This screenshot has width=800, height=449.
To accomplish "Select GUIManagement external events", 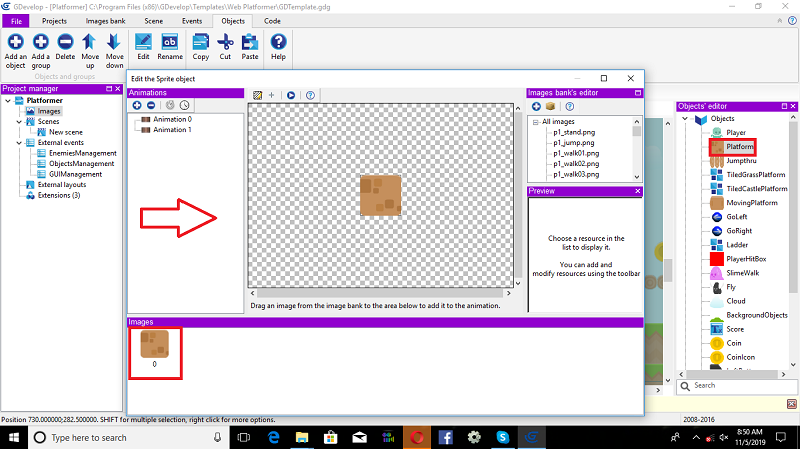I will click(76, 174).
